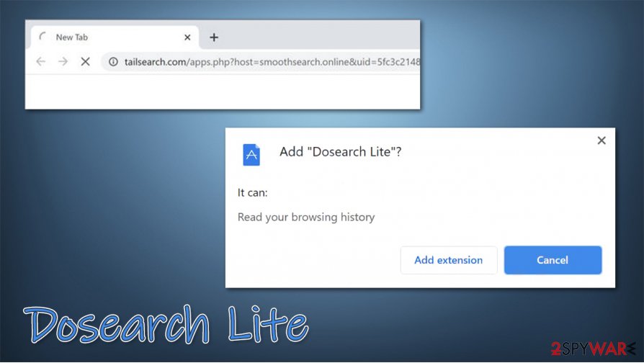
Task: Click the Dosearch Lite extension icon
Action: (251, 155)
